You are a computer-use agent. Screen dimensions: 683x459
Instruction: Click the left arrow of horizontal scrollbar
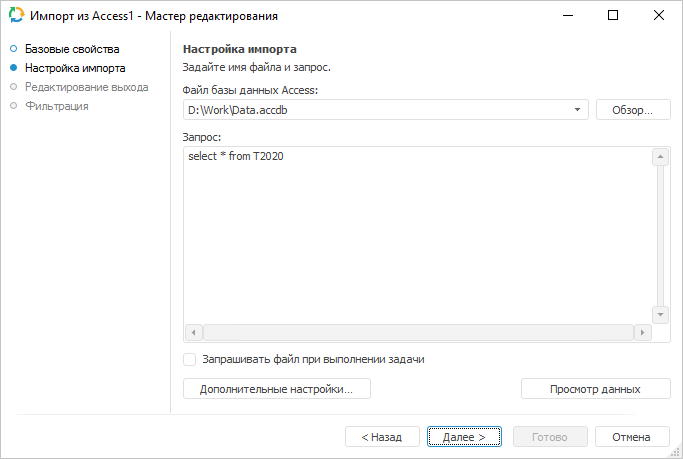195,333
